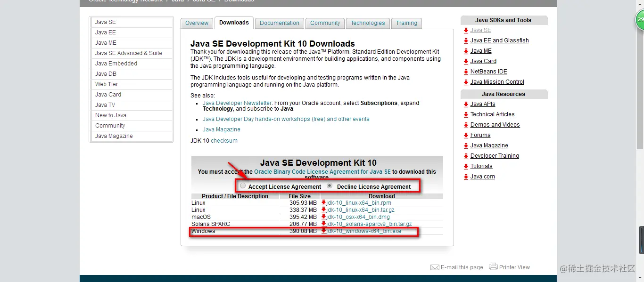Click E-mail this page link
Viewport: 644px width, 282px height.
coord(462,267)
